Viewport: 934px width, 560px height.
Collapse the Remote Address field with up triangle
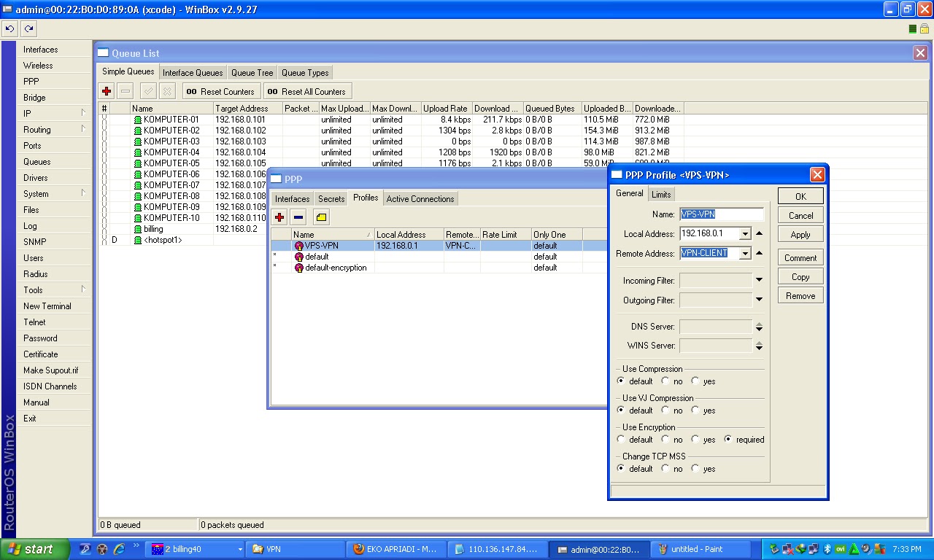tap(759, 254)
